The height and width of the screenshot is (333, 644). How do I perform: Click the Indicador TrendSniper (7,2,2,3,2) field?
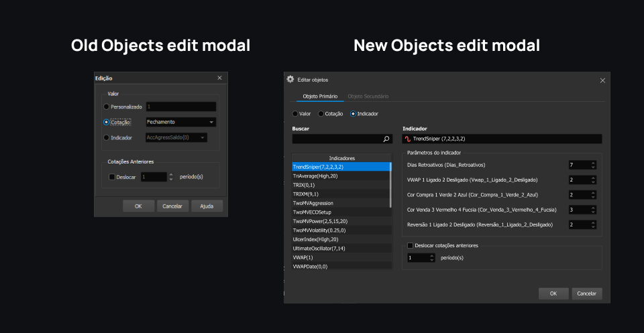[502, 139]
